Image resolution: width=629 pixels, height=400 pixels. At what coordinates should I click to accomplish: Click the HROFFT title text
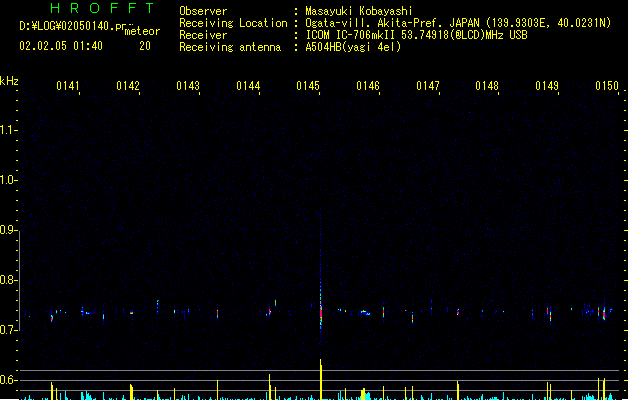point(102,8)
